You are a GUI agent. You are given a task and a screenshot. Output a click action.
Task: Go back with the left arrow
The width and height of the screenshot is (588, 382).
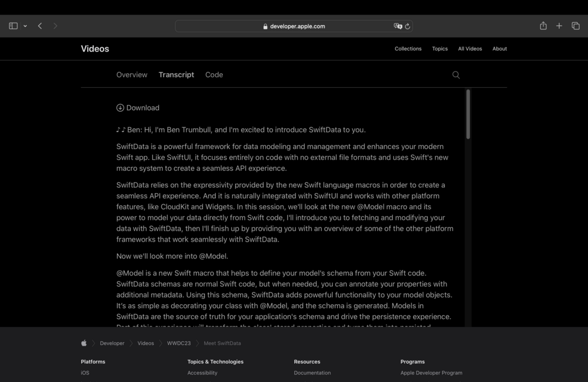(40, 26)
